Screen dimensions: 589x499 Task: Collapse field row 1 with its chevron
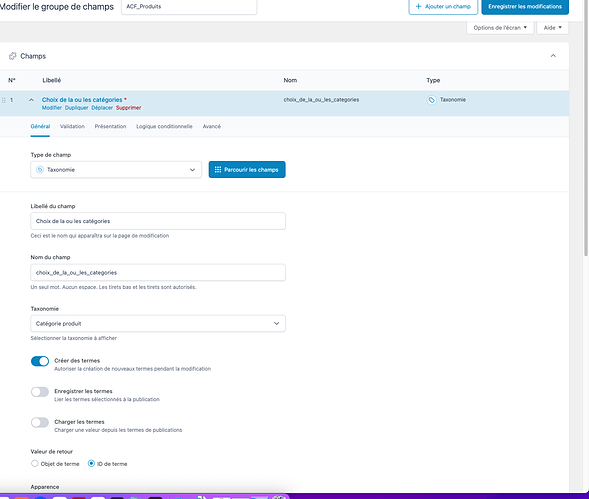pos(32,100)
